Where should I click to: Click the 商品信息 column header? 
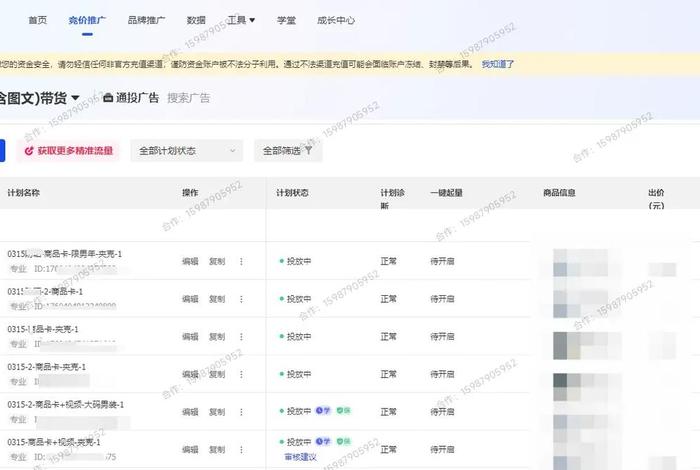point(559,193)
